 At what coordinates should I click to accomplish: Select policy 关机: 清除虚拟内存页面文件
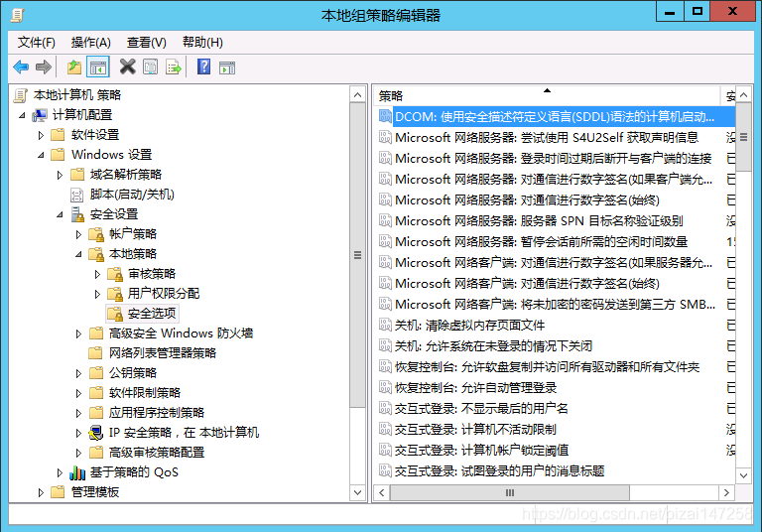tap(469, 325)
